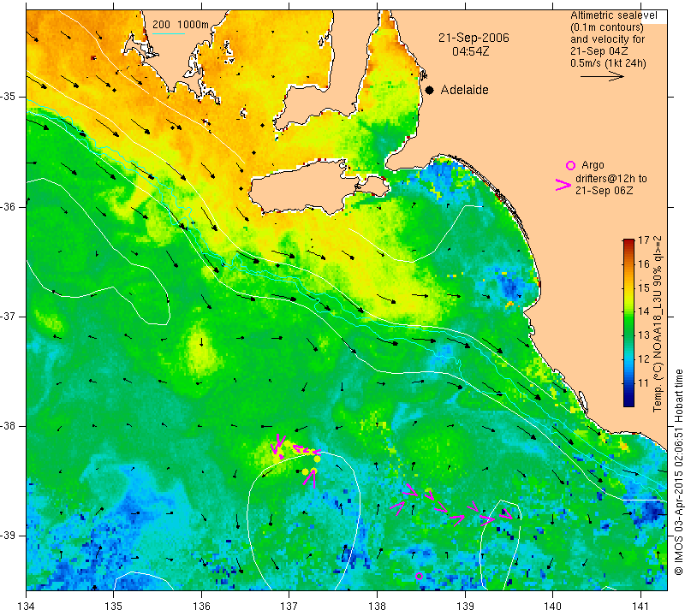Viewport: 685px width, 616px height.
Task: Click longitude axis label 140
Action: click(552, 606)
